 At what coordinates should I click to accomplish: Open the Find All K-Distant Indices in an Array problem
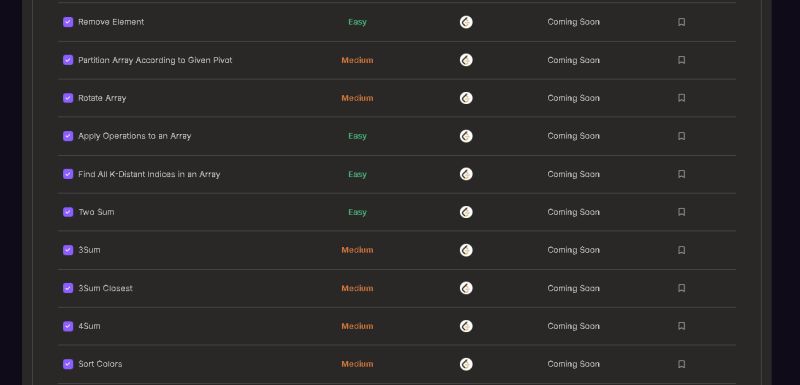tap(149, 174)
